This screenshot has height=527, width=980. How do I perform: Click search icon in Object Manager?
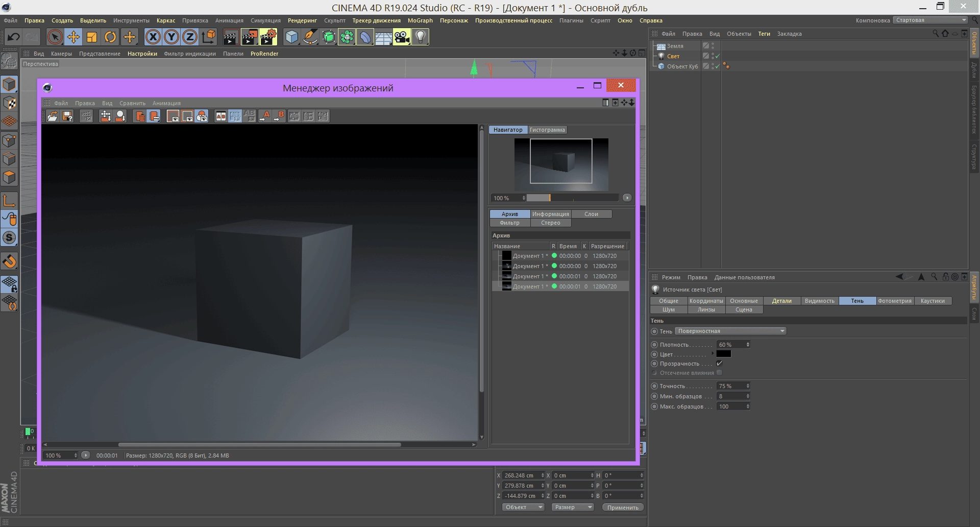[935, 33]
